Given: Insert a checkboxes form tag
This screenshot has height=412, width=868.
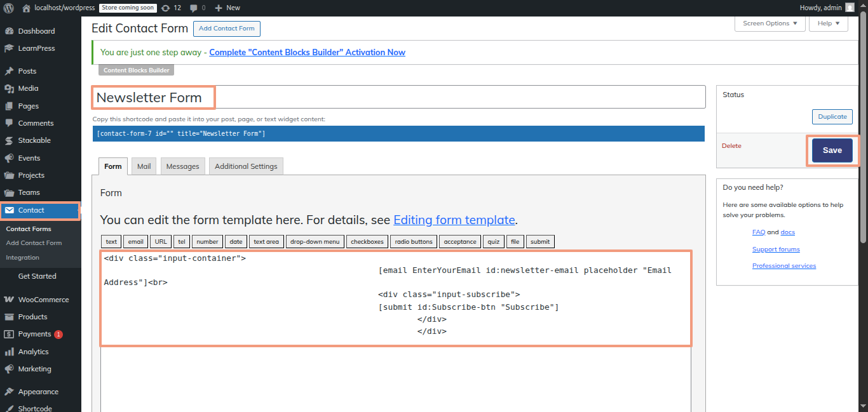Looking at the screenshot, I should 367,241.
